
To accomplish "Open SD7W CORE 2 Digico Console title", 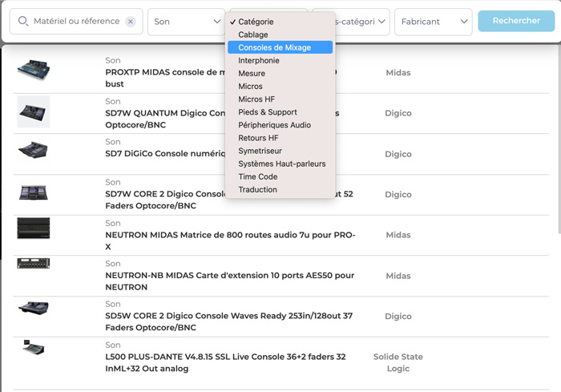I will pos(229,200).
